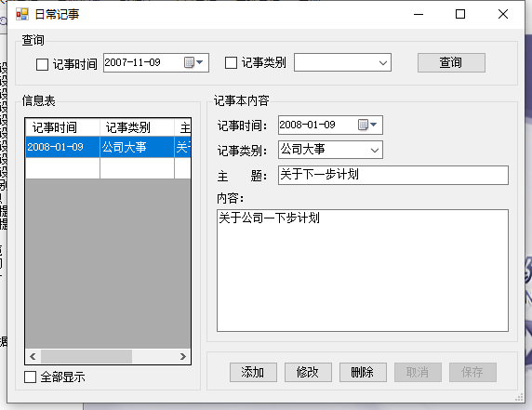The height and width of the screenshot is (410, 532).
Task: Click the 主题 text field
Action: tap(393, 175)
